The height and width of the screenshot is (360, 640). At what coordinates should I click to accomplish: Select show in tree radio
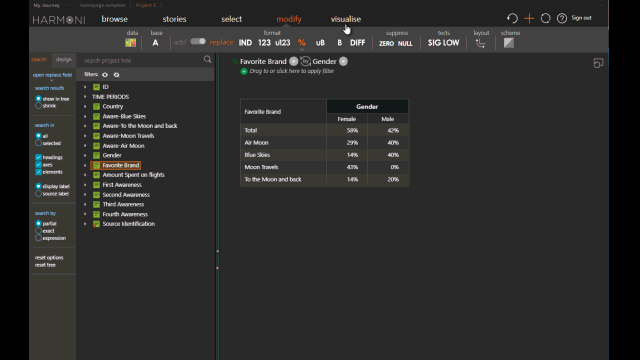click(x=38, y=98)
